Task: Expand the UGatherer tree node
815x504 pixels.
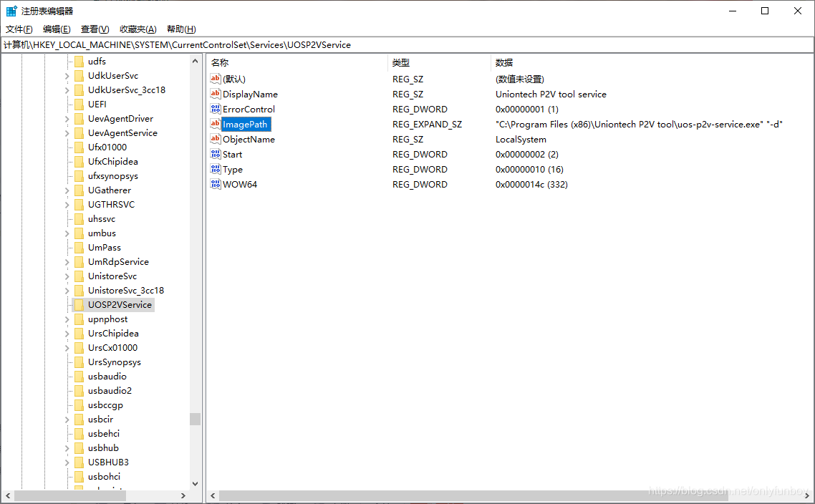Action: (x=67, y=190)
